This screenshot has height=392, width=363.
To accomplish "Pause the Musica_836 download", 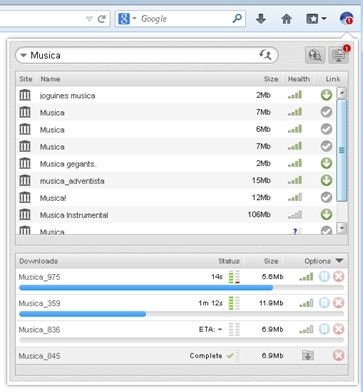I will pos(324,329).
